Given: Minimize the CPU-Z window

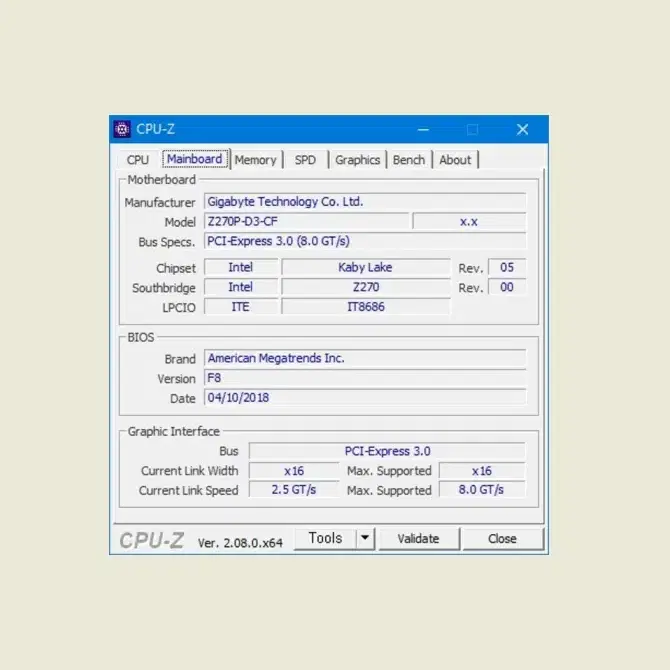Looking at the screenshot, I should [423, 129].
